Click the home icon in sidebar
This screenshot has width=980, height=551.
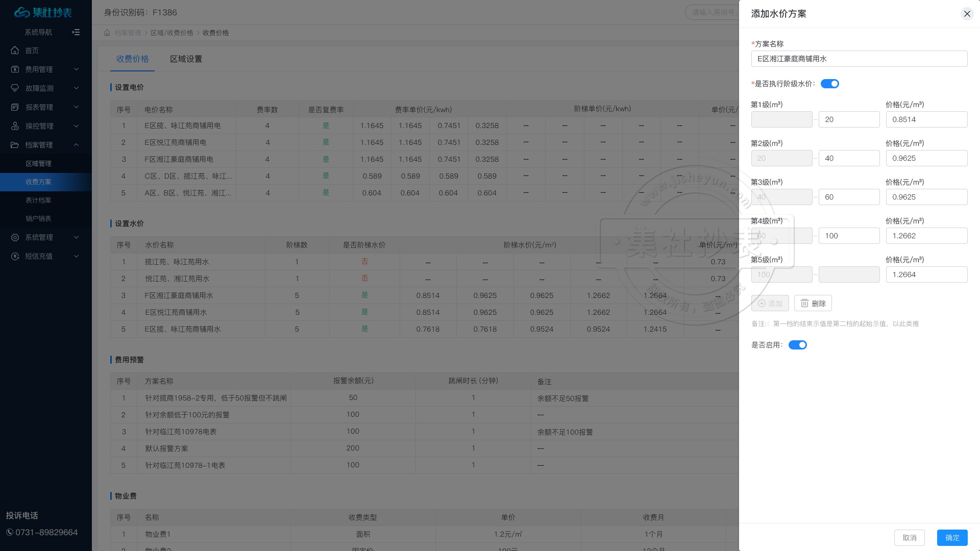tap(15, 51)
